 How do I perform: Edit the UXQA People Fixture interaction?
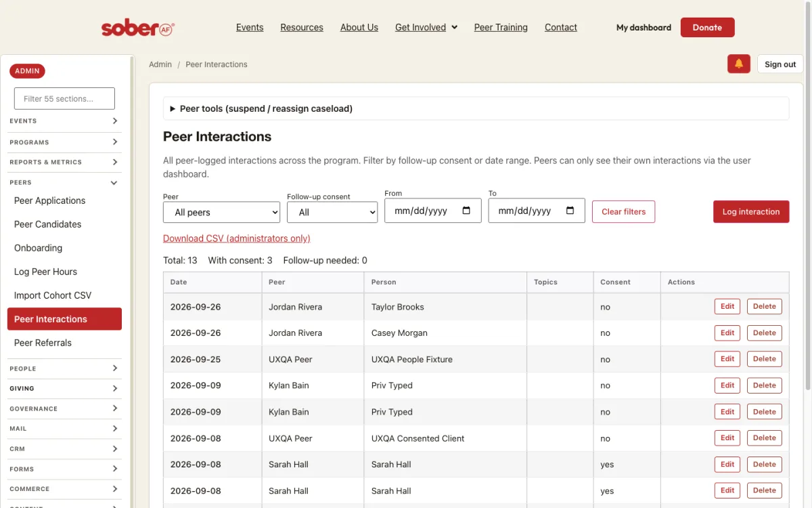coord(727,359)
